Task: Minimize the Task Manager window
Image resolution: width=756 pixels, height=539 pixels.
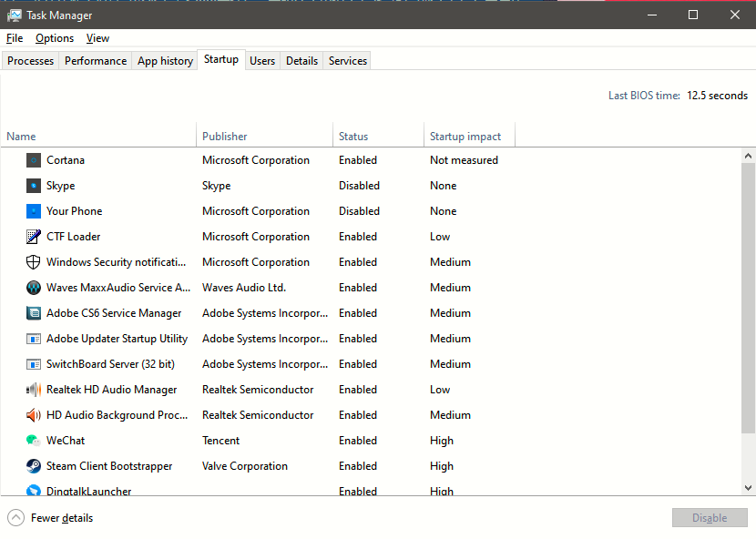Action: [652, 15]
